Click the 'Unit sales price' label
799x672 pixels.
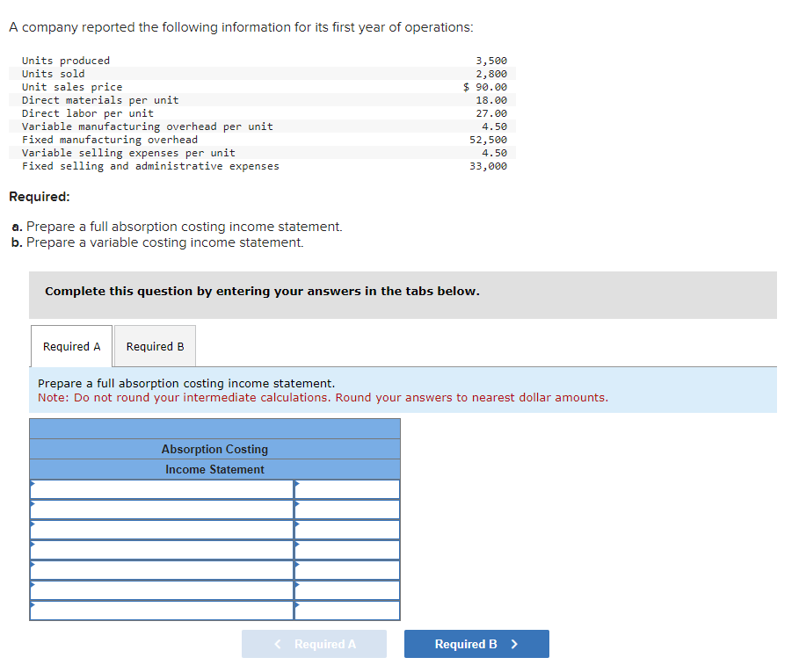pyautogui.click(x=72, y=87)
